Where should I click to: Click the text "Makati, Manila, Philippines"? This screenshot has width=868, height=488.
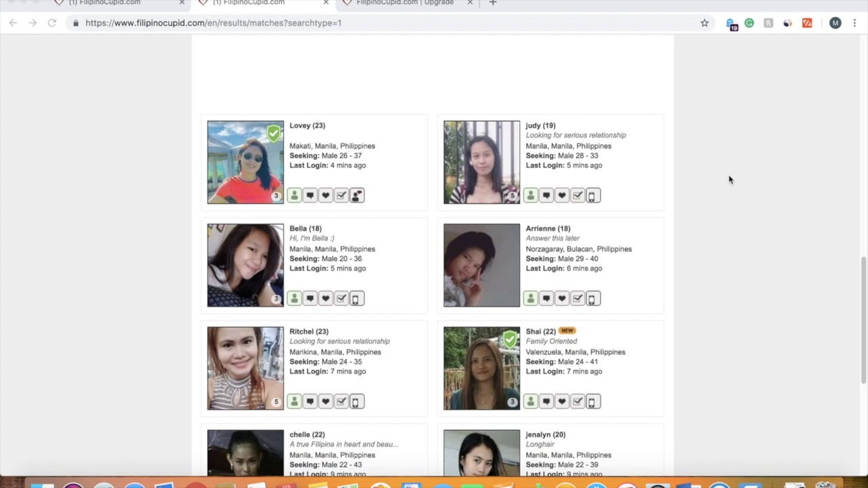pos(332,146)
